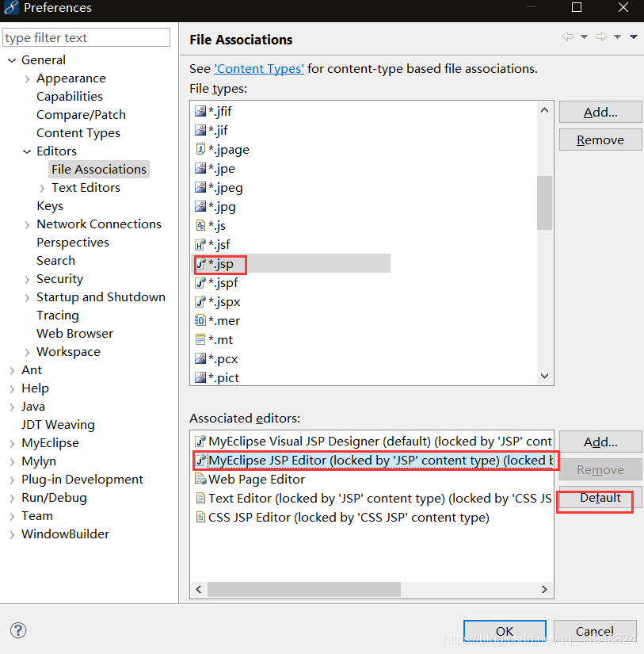Expand the Network Connections node
This screenshot has height=654, width=644.
point(27,225)
